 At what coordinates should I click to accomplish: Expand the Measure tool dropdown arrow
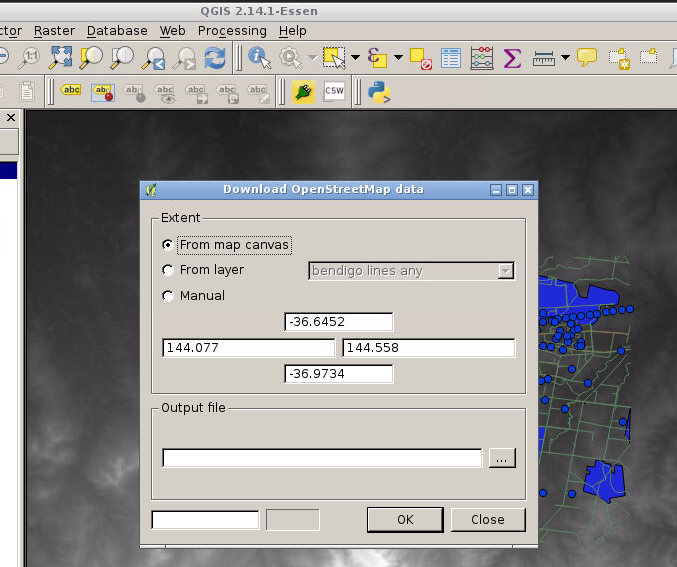pyautogui.click(x=565, y=57)
